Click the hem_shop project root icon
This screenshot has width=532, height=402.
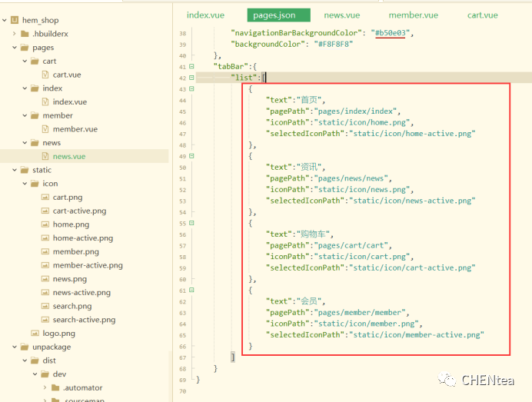click(15, 20)
